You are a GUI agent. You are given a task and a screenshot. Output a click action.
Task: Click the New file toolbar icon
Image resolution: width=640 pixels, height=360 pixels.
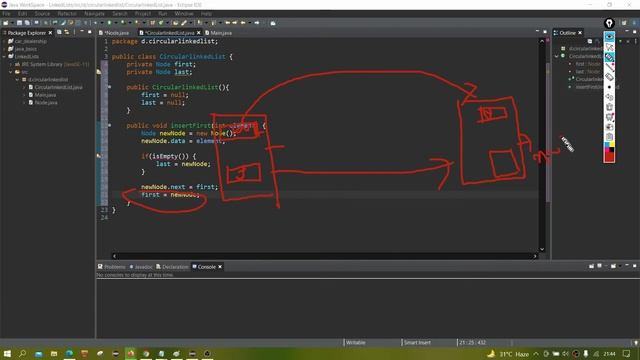click(6, 23)
